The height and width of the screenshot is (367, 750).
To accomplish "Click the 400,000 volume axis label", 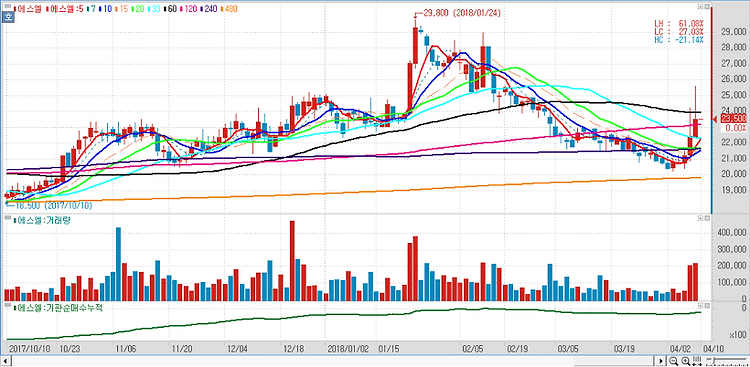I will 731,232.
